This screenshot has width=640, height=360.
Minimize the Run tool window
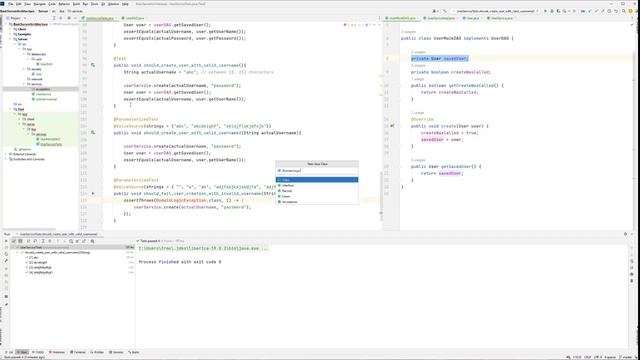pos(632,234)
